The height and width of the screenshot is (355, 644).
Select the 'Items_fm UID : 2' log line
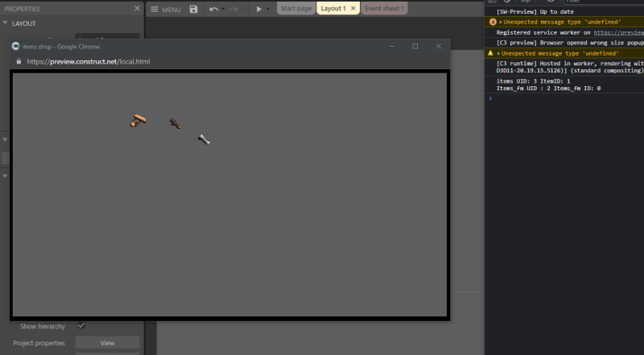tap(548, 89)
